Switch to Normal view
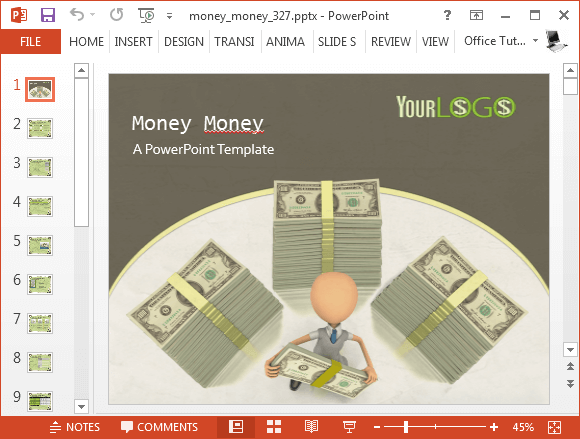Viewport: 580px width, 439px height. click(x=236, y=427)
